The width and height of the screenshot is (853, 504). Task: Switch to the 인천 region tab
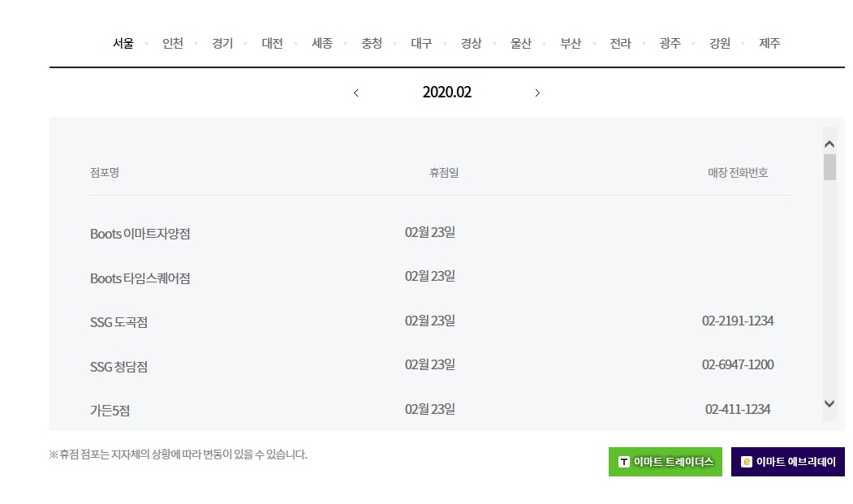[174, 44]
